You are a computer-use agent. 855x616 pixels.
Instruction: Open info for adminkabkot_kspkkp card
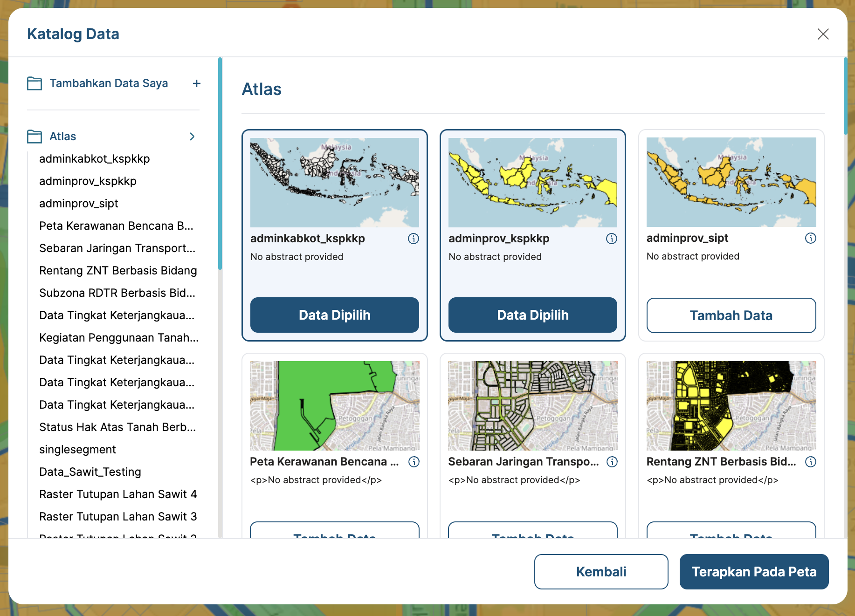click(x=414, y=239)
